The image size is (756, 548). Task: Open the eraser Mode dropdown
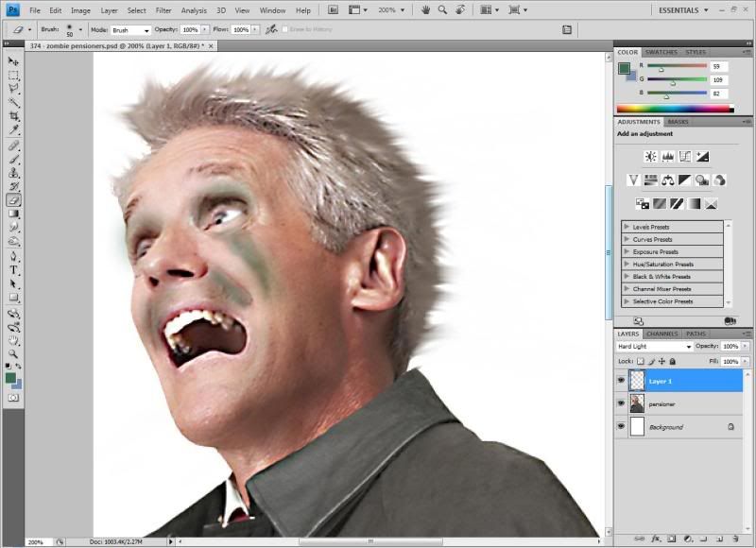coord(131,30)
